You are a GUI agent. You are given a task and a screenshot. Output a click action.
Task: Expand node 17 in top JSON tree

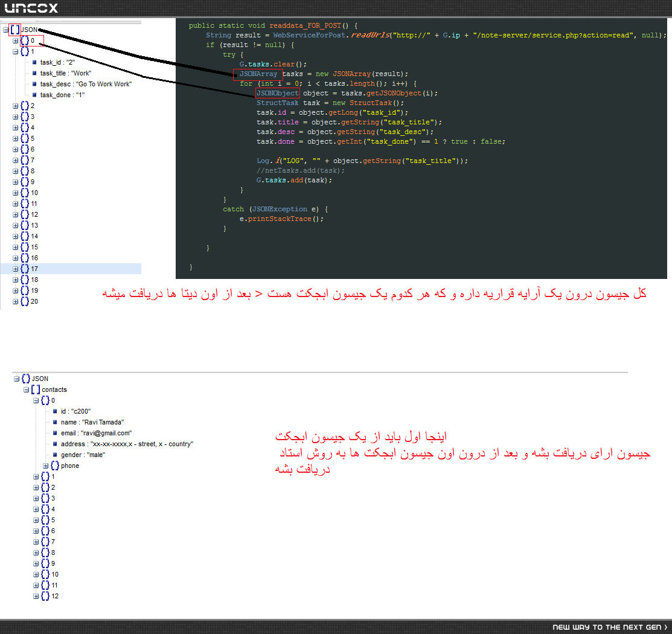[16, 269]
